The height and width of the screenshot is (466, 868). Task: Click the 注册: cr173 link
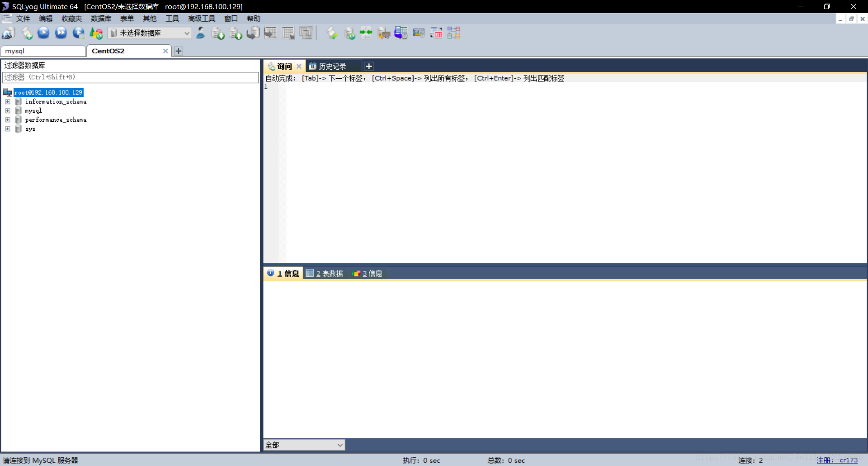pos(837,460)
